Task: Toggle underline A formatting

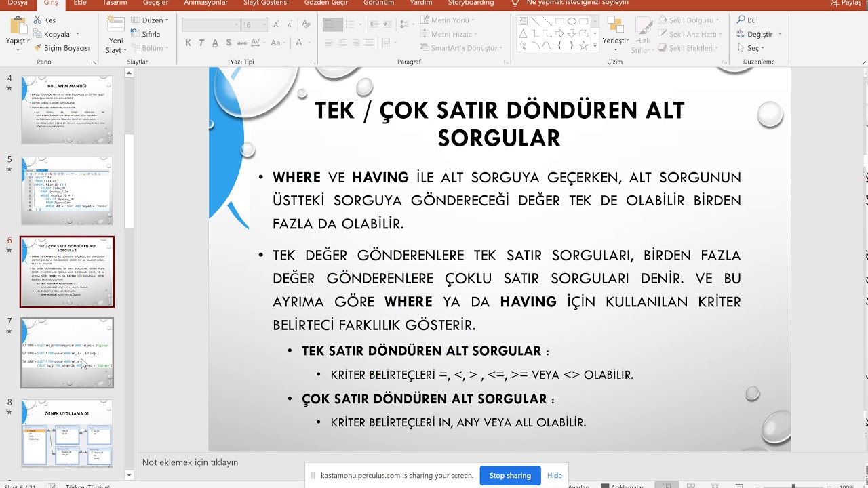Action: tap(215, 43)
